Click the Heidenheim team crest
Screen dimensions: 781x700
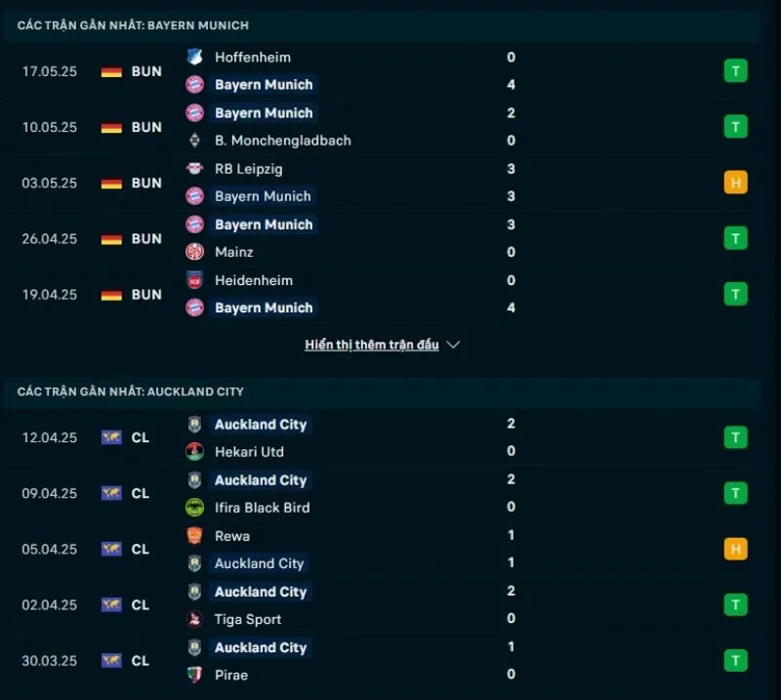coord(194,280)
